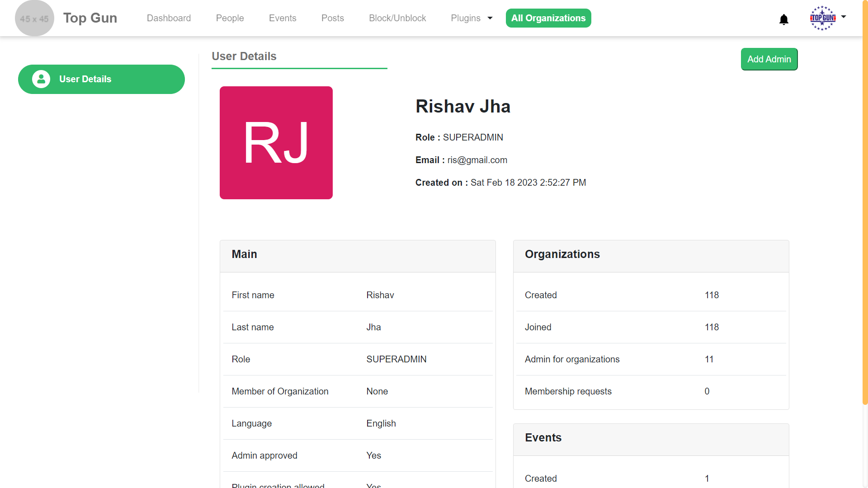Expand the profile dropdown caret
This screenshot has width=868, height=488.
(844, 17)
